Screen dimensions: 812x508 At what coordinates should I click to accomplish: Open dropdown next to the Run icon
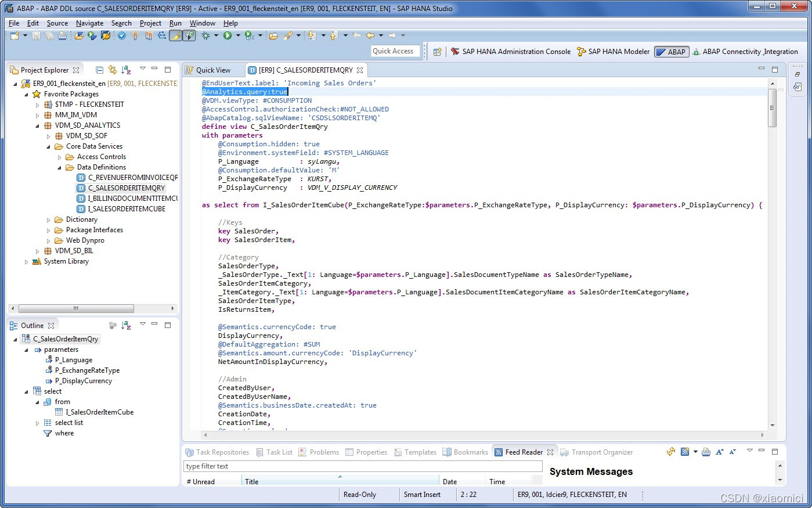coord(238,35)
